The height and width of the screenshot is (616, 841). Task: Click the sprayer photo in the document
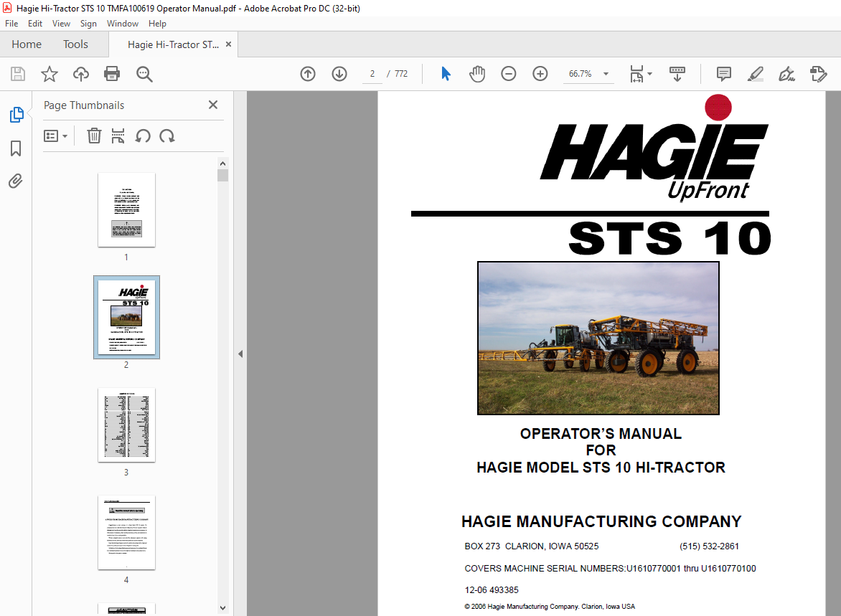pyautogui.click(x=598, y=338)
